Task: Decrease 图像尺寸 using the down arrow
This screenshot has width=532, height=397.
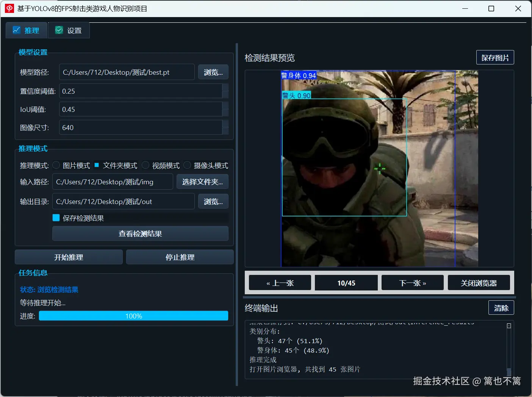Action: pyautogui.click(x=225, y=131)
